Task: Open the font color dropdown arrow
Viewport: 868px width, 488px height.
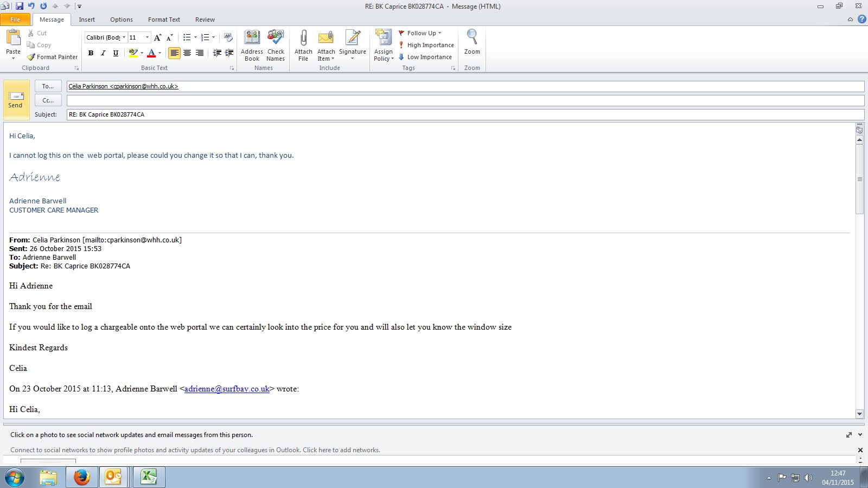Action: coord(160,53)
